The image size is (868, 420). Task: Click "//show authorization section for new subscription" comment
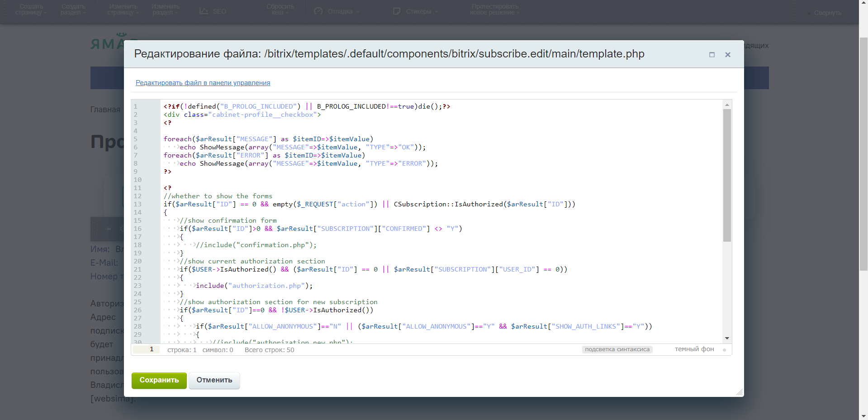(279, 302)
